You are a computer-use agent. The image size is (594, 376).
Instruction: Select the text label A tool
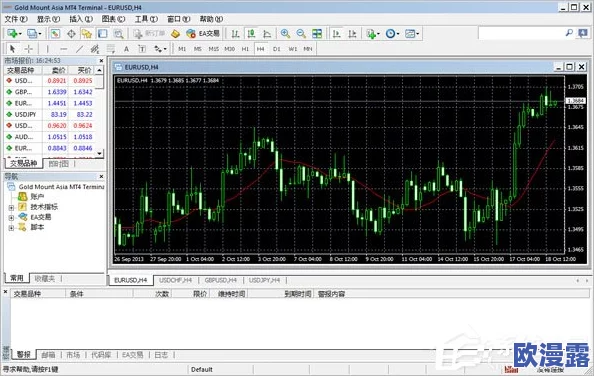(x=126, y=49)
